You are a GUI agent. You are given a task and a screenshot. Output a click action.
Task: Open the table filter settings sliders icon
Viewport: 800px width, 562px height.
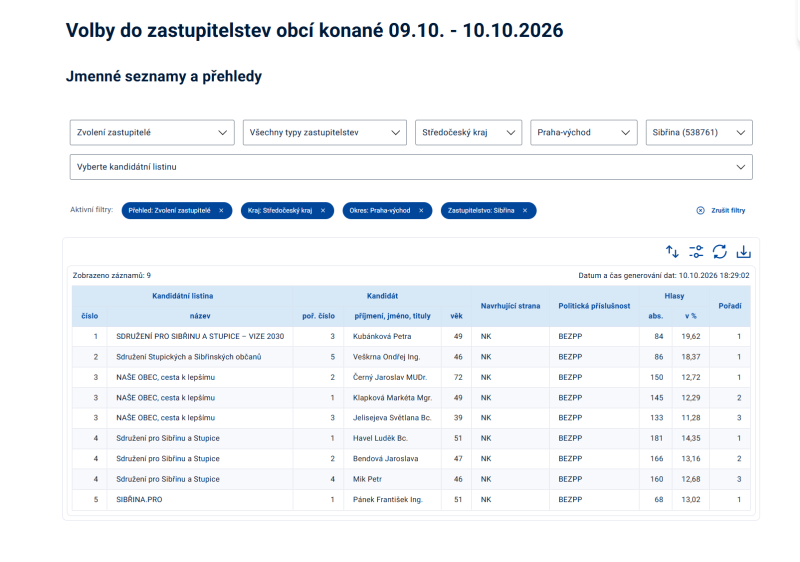696,251
